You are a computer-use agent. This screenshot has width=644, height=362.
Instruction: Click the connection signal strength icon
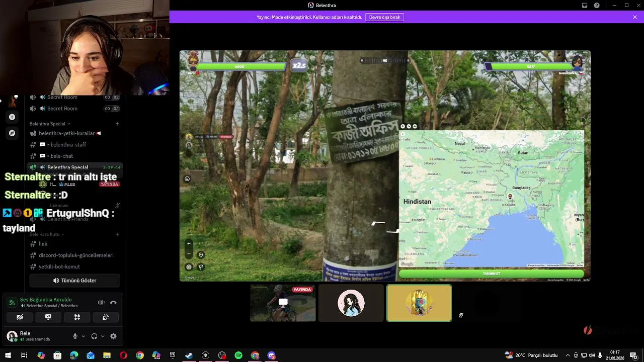point(12,302)
